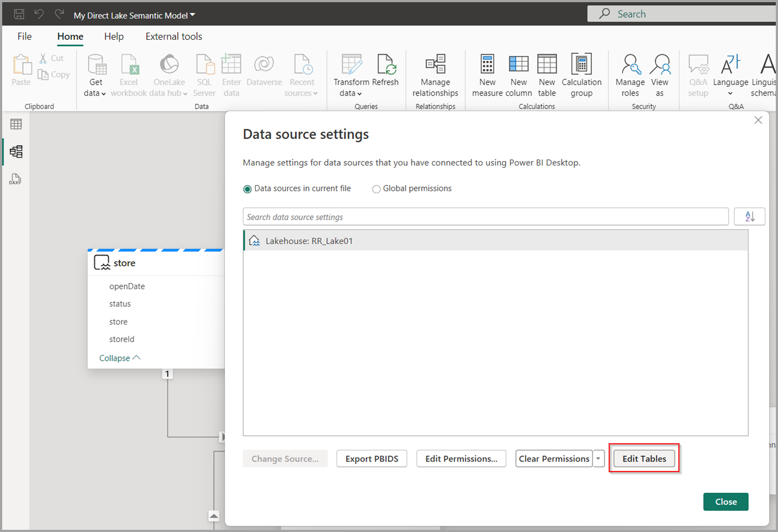Click the Search box in title bar

point(682,14)
